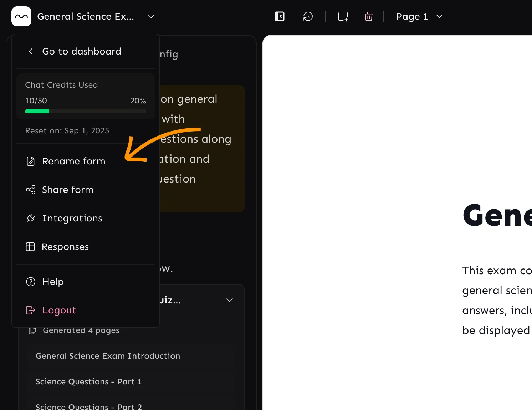This screenshot has height=410, width=532.
Task: Open version history clock icon
Action: click(x=308, y=16)
